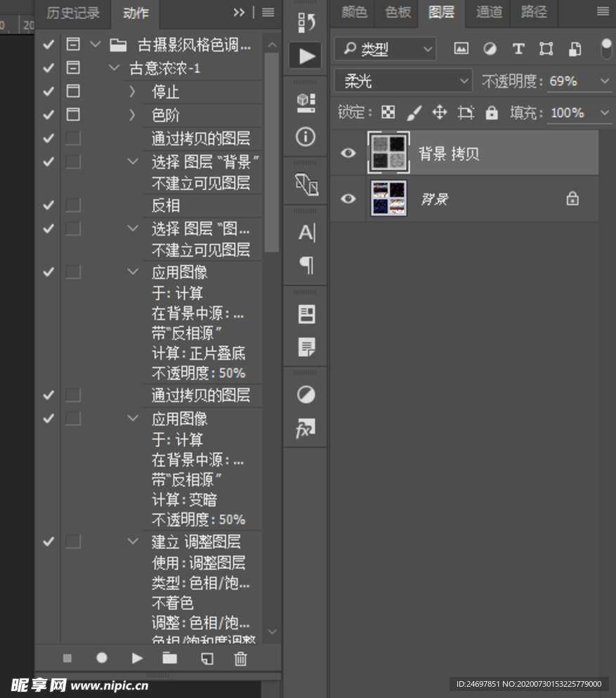Click the Create new action icon
Screen dimensions: 616x698
point(206,658)
